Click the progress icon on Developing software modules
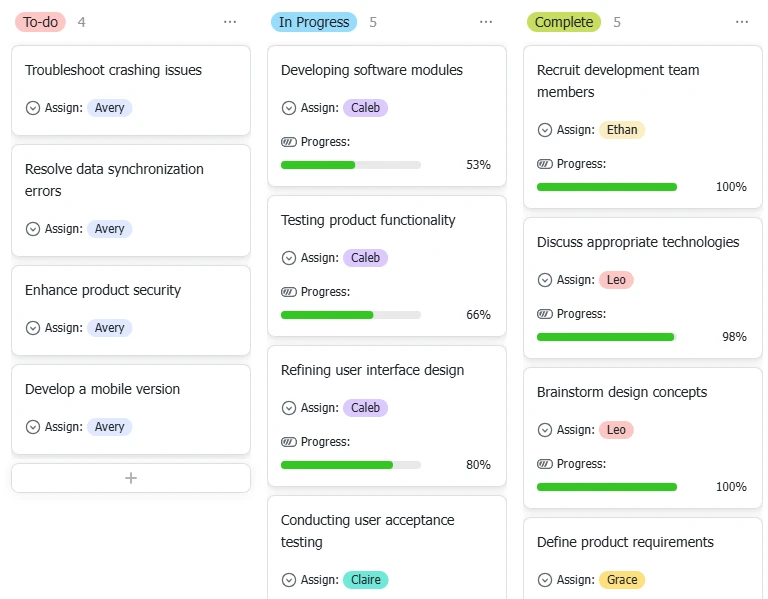The image size is (768, 599). pyautogui.click(x=288, y=142)
